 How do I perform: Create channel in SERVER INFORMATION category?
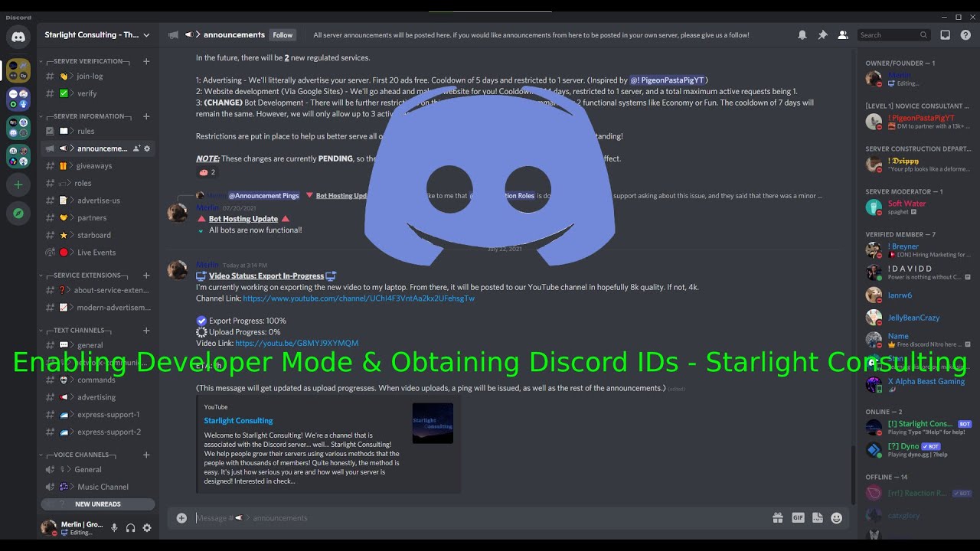[x=146, y=116]
